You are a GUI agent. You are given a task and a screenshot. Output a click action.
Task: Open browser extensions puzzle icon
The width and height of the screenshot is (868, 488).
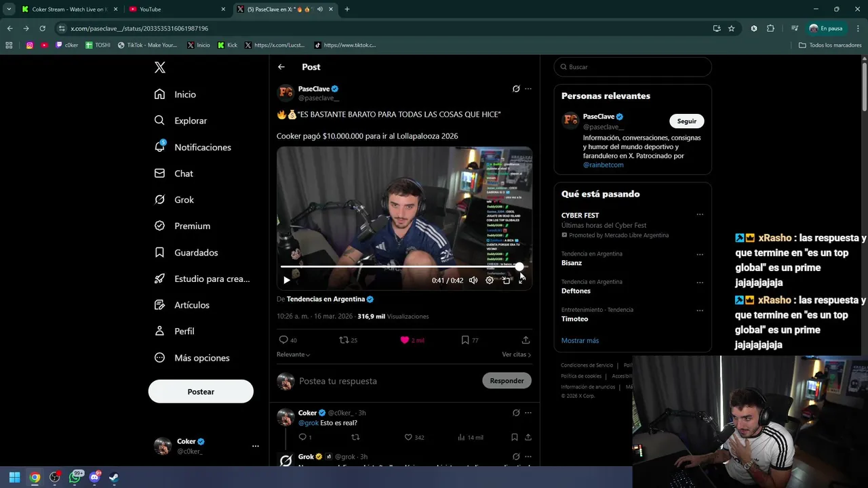pos(770,28)
